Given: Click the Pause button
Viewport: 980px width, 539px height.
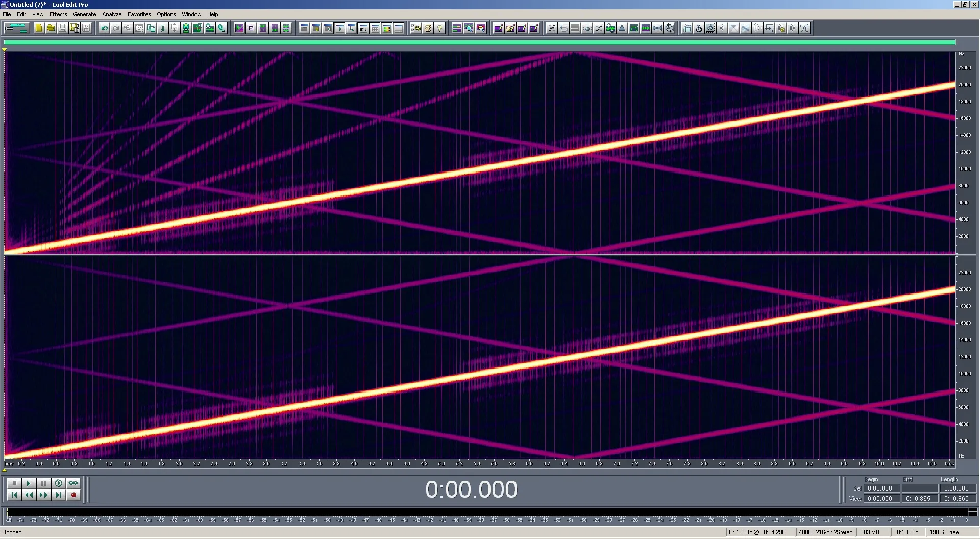Looking at the screenshot, I should click(x=43, y=483).
